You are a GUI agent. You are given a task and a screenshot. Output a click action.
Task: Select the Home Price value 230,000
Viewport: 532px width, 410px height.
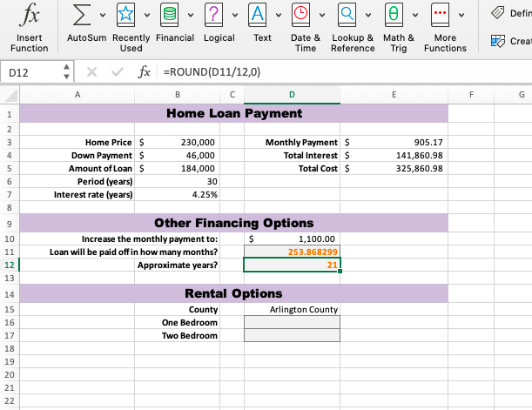[178, 142]
